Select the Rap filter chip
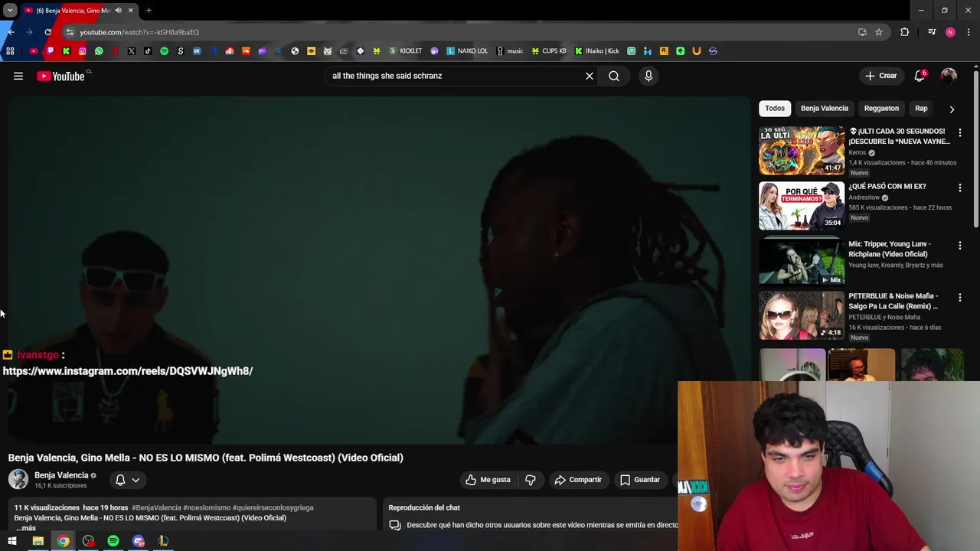Screen dimensions: 980x551 pyautogui.click(x=921, y=109)
